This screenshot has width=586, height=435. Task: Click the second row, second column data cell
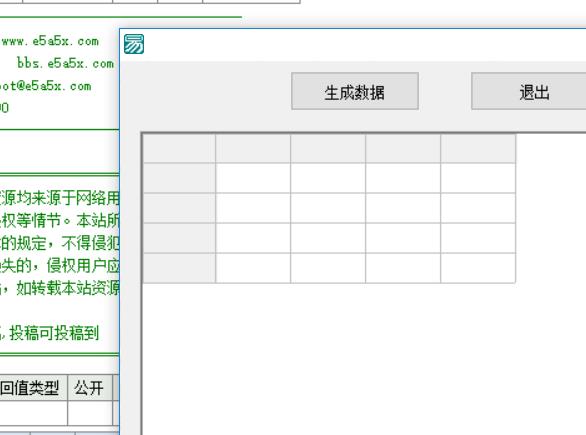[328, 208]
